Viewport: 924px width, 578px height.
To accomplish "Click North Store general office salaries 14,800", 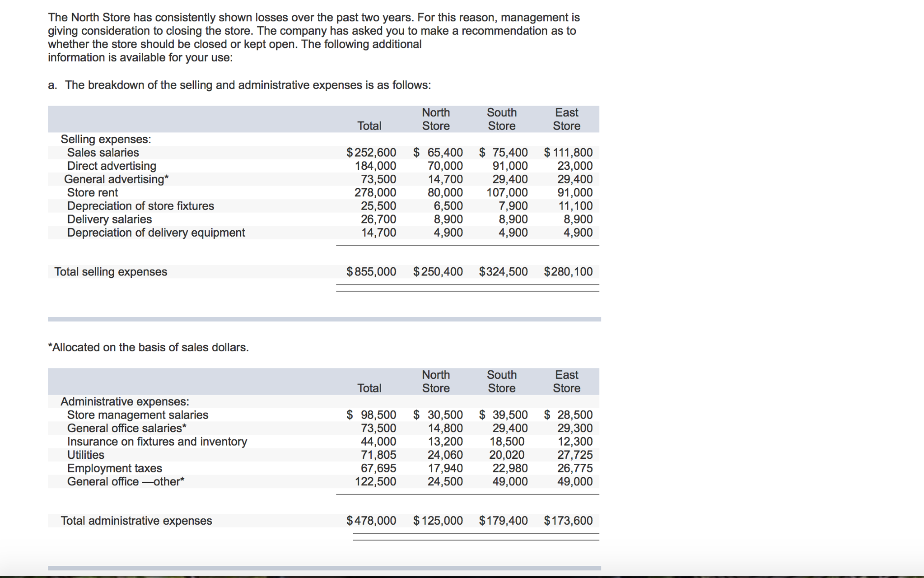I will pos(445,428).
